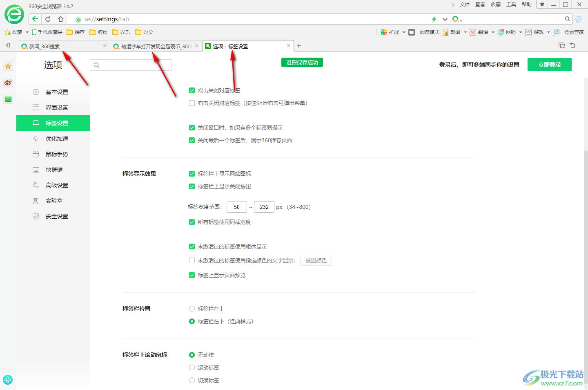588x390 pixels.
Task: Open the 查看 menu
Action: [x=480, y=4]
